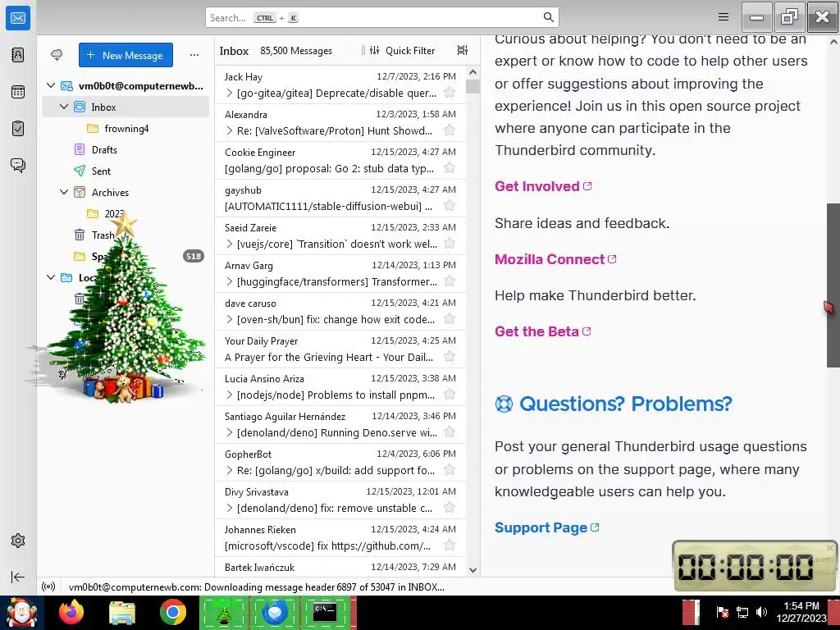Click the online status indicator icon

pyautogui.click(x=48, y=587)
